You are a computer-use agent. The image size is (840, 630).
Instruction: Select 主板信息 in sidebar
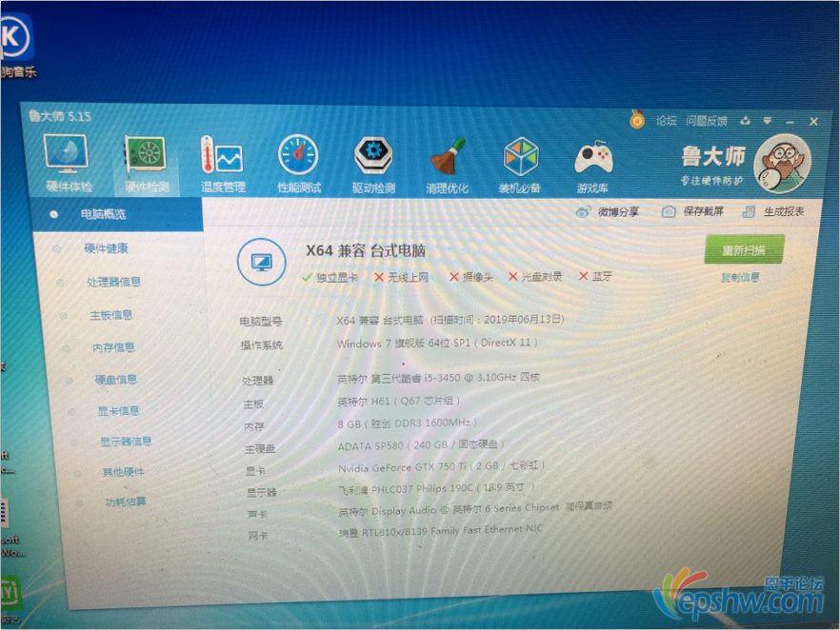pyautogui.click(x=110, y=315)
